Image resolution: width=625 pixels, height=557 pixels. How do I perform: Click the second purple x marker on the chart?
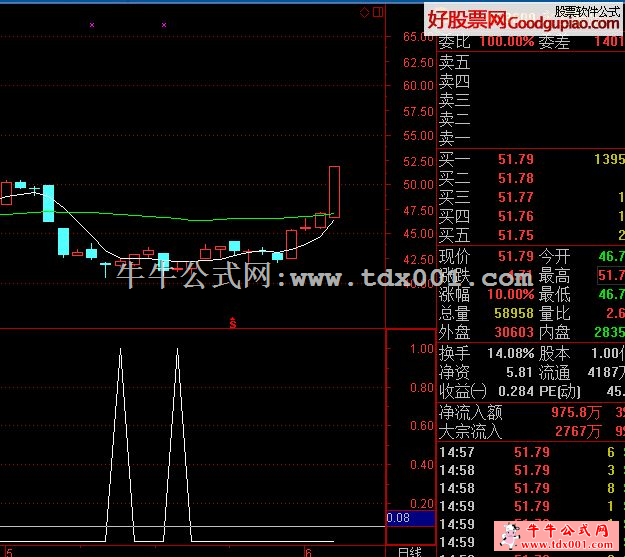[x=164, y=25]
